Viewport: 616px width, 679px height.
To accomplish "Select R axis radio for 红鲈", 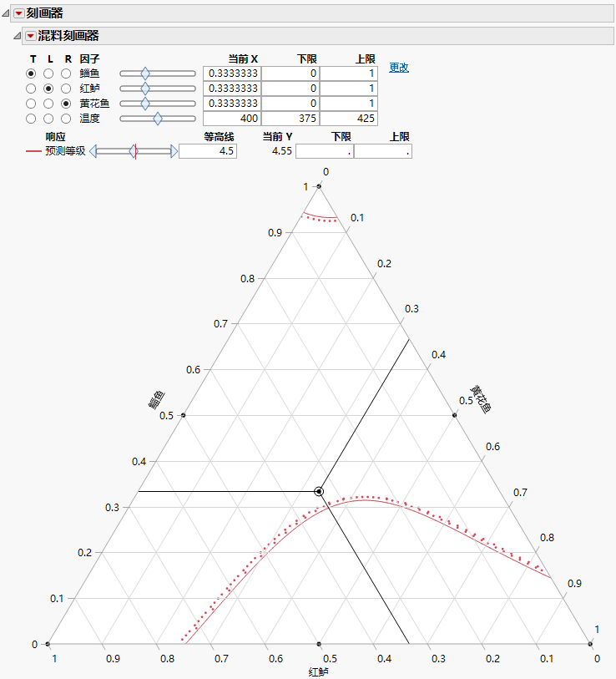I will pos(66,89).
